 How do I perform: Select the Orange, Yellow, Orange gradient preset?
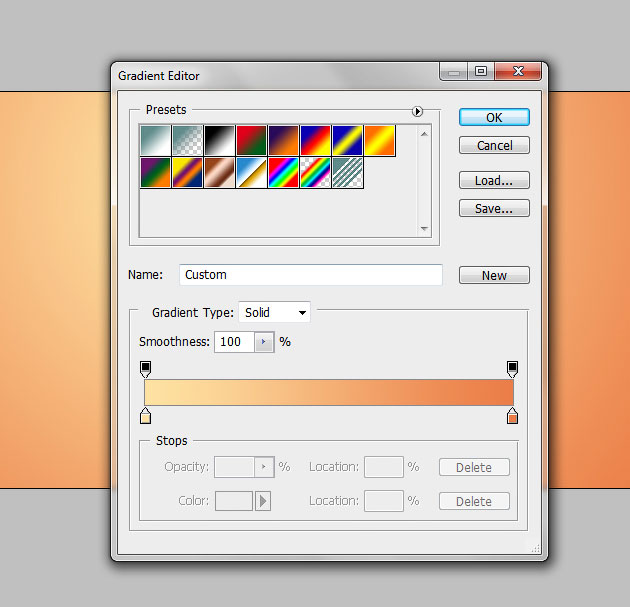click(x=380, y=140)
